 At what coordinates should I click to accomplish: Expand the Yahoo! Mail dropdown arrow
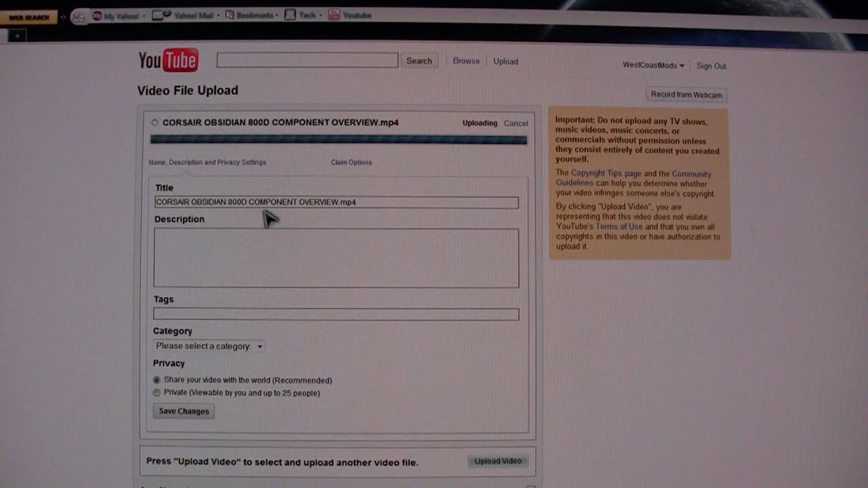pyautogui.click(x=218, y=16)
